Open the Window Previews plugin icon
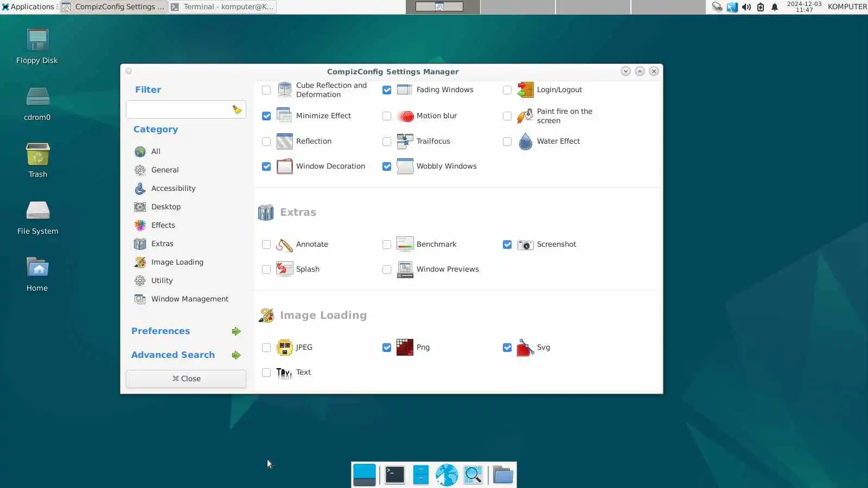 405,269
